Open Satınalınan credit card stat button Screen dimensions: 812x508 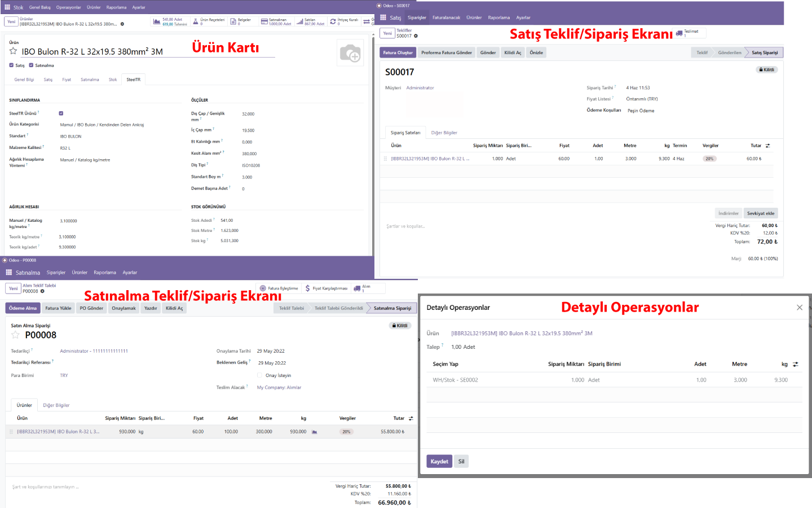point(276,21)
